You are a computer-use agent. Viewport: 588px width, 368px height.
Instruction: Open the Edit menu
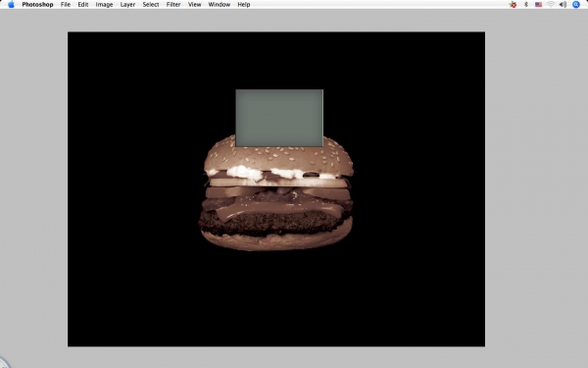coord(83,5)
